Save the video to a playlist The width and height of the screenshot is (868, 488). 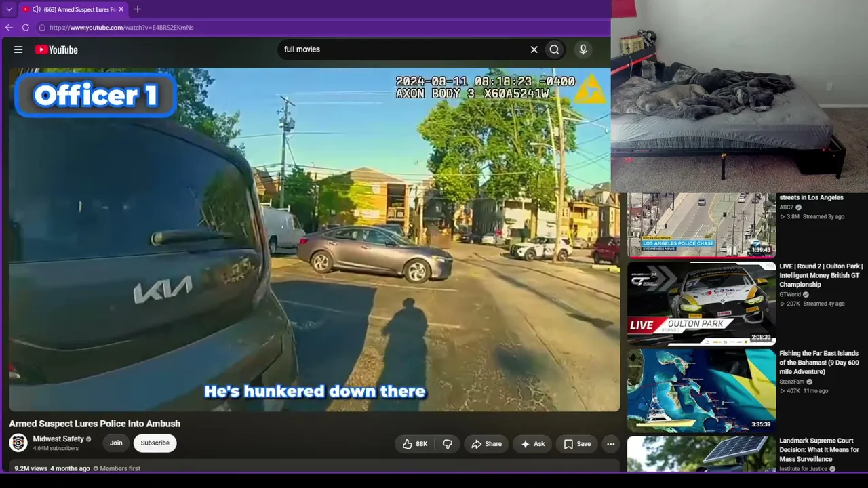click(577, 444)
